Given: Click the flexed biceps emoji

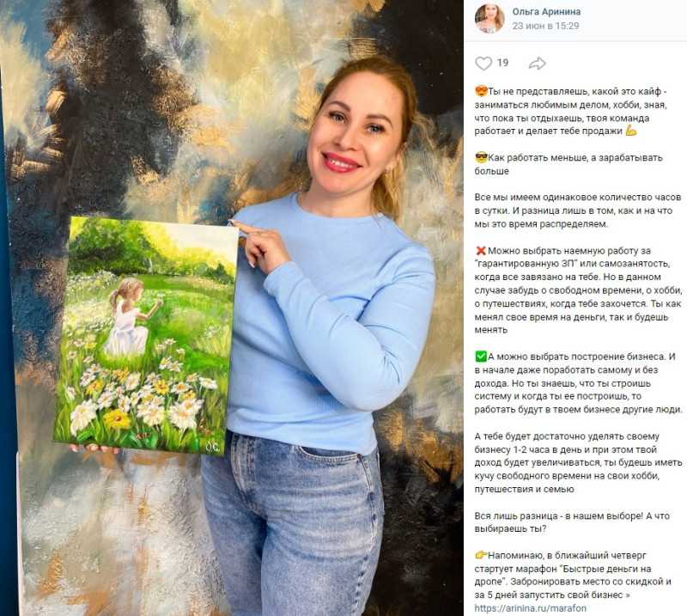Looking at the screenshot, I should point(630,131).
